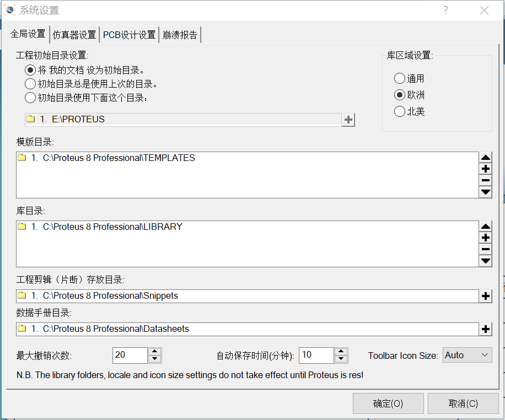Viewport: 505px width, 420px height.
Task: Remove the selected library directory
Action: click(x=485, y=249)
